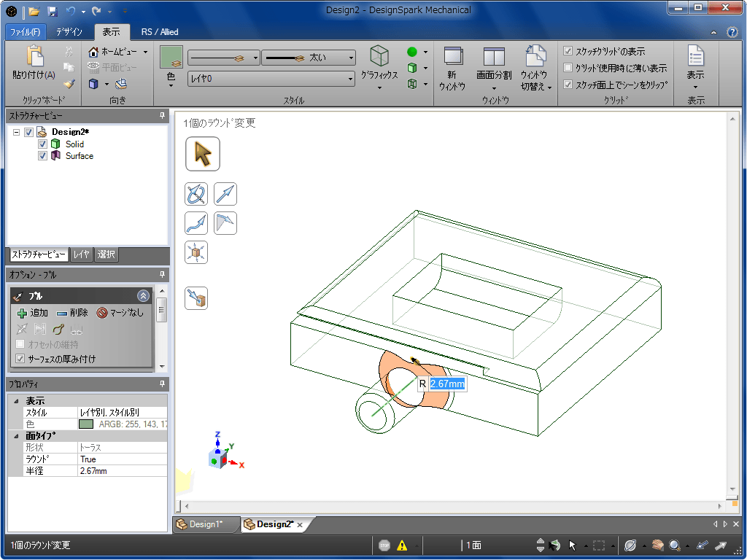Select the arrow Select tool in viewport

(203, 154)
